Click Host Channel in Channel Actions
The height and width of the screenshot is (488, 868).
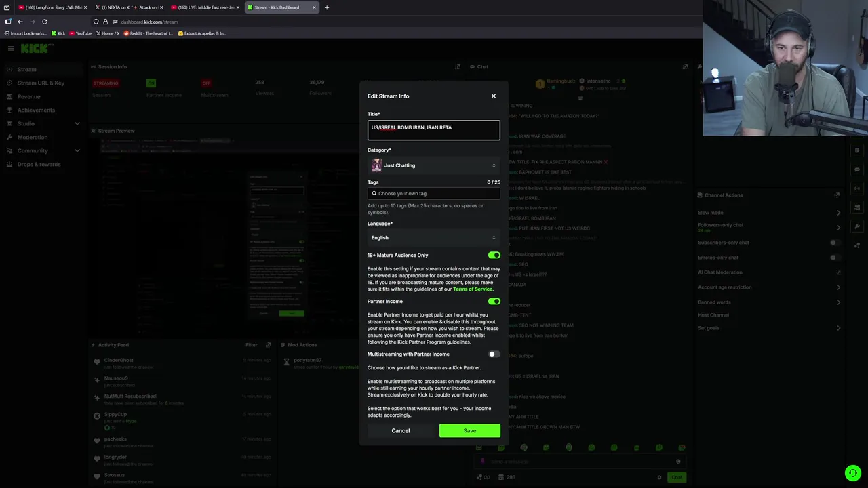click(713, 315)
